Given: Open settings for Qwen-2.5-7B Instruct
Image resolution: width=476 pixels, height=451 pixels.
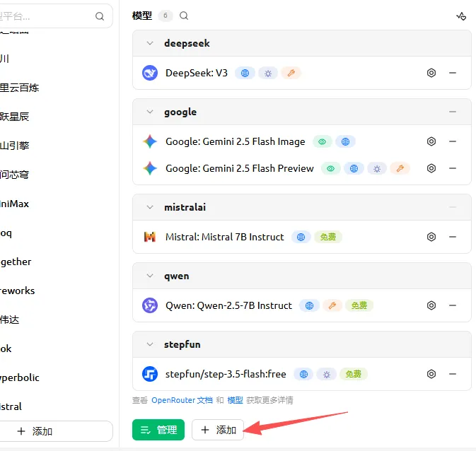Looking at the screenshot, I should coord(431,305).
